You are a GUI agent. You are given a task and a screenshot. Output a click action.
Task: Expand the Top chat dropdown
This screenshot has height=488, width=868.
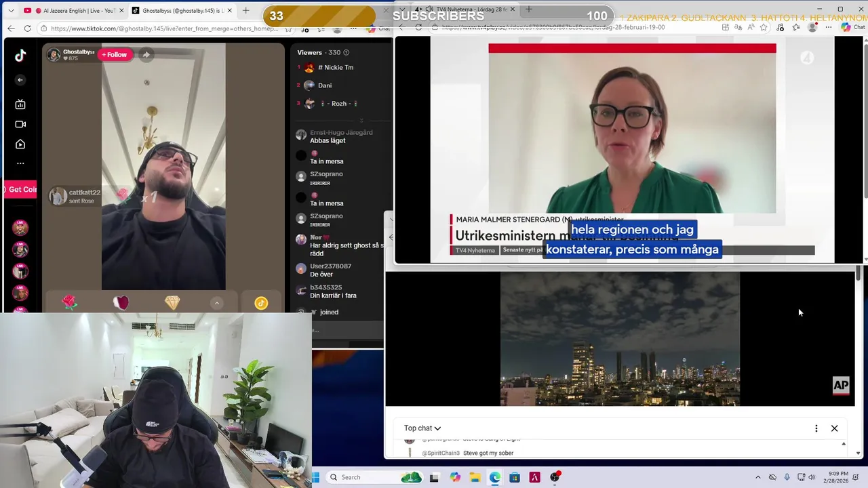[x=422, y=428]
